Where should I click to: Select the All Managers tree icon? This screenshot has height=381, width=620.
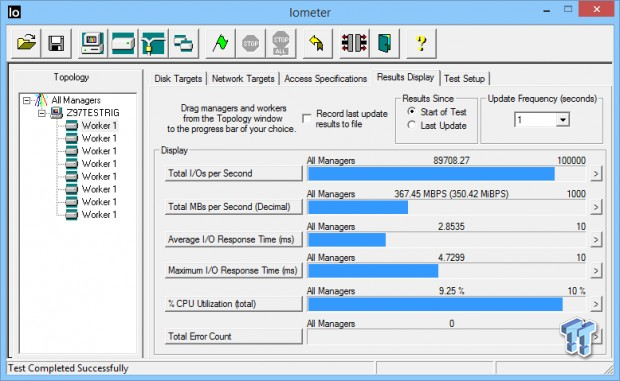(x=41, y=100)
